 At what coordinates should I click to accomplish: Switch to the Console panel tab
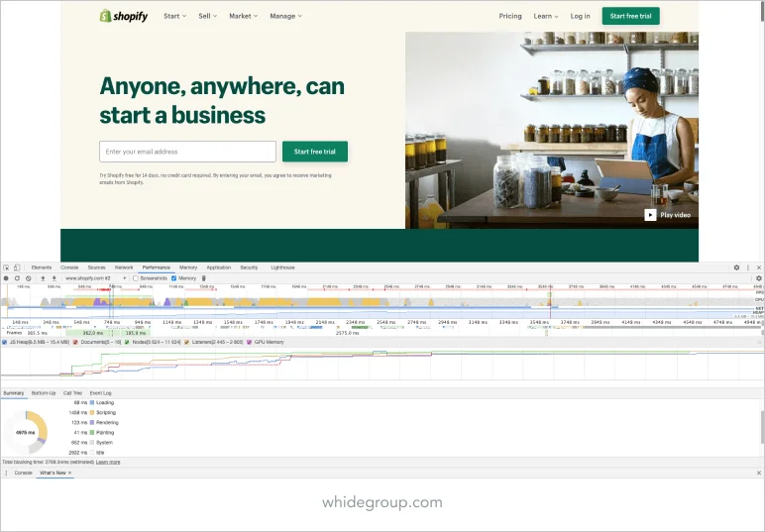click(x=69, y=267)
